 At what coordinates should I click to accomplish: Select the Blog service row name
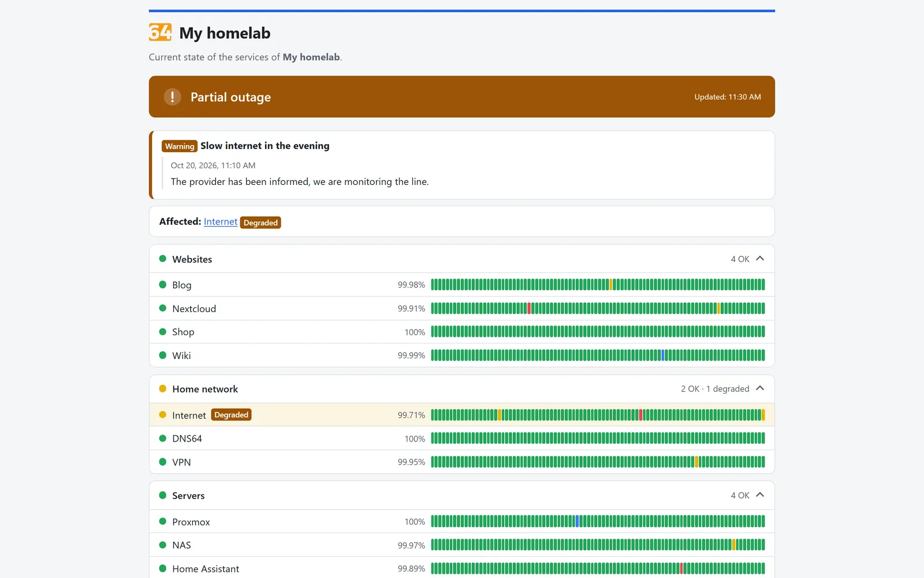click(182, 285)
